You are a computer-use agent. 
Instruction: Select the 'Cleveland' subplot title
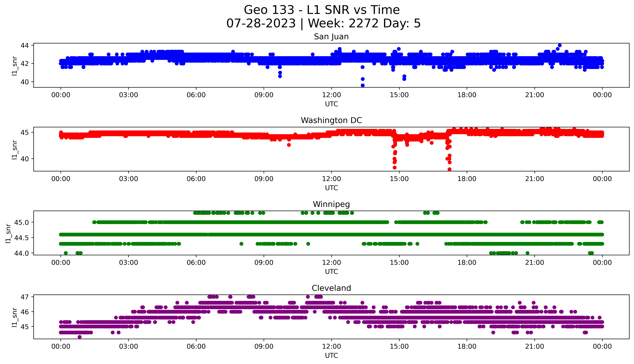click(x=331, y=288)
